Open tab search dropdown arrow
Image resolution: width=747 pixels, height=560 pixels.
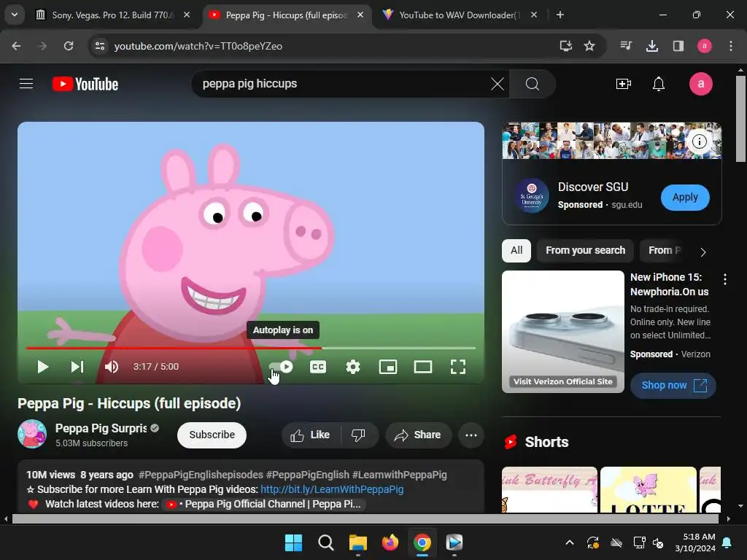(15, 15)
